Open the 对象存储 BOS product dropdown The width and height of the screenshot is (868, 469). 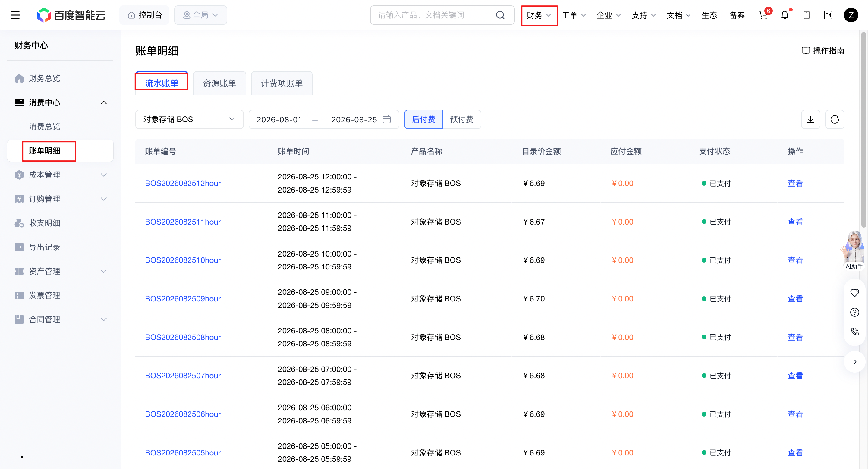pyautogui.click(x=189, y=119)
